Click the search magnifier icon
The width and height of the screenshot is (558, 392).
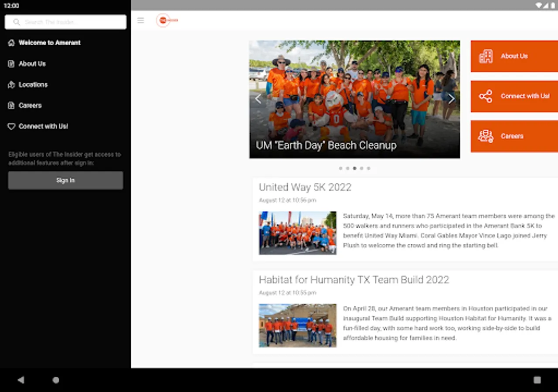tap(17, 22)
